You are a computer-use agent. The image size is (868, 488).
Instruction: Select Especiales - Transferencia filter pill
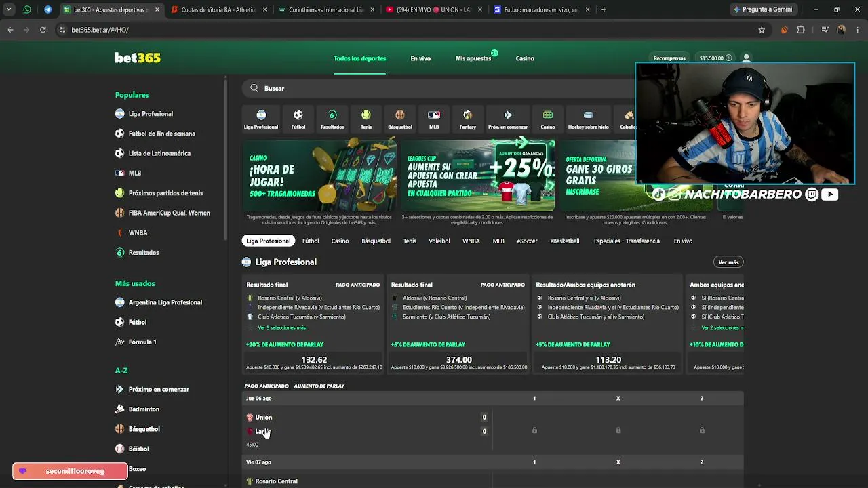[627, 241]
